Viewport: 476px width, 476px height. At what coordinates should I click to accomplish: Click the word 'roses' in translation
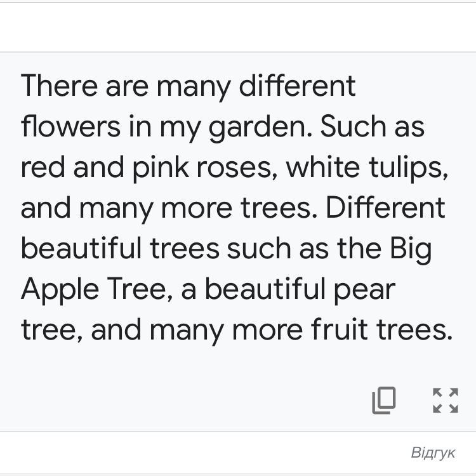click(x=239, y=167)
